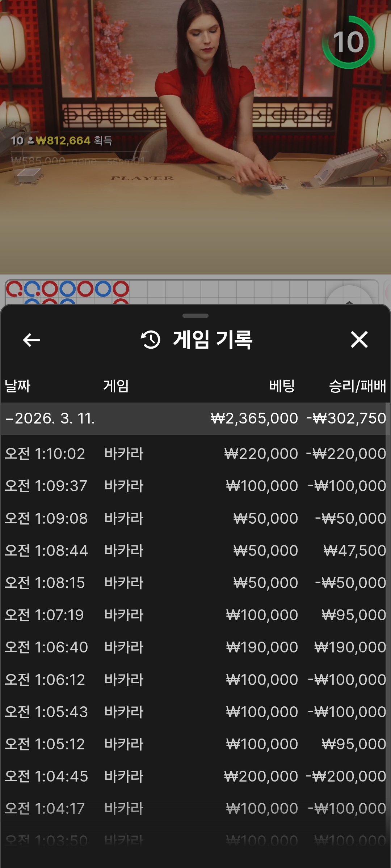391x868 pixels.
Task: Select the 오전 1:06:40 round entry
Action: pos(195,647)
